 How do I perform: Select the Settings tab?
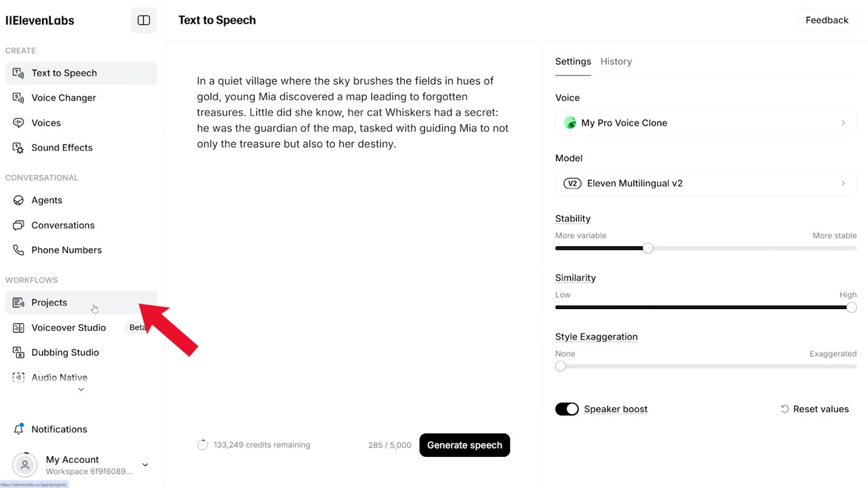tap(573, 62)
